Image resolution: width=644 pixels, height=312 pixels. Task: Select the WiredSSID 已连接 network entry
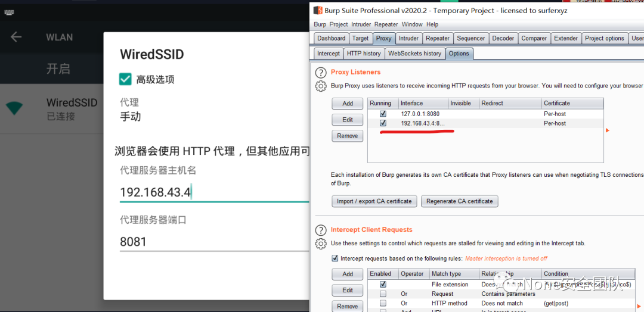click(x=52, y=108)
